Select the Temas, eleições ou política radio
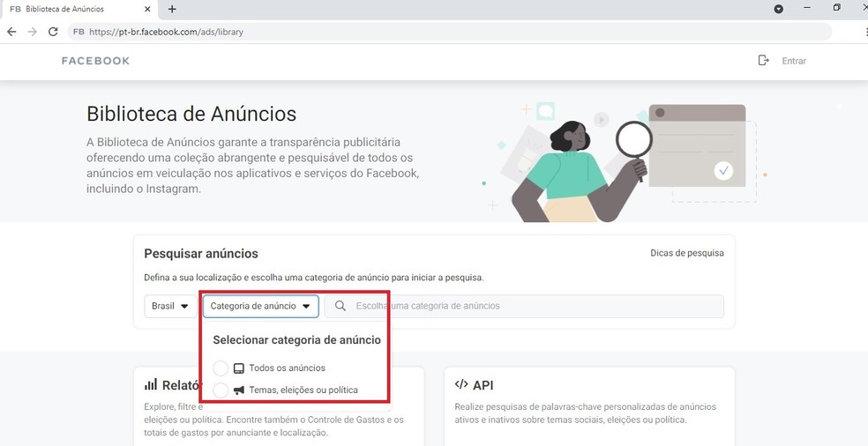Viewport: 868px width, 446px height. [221, 390]
